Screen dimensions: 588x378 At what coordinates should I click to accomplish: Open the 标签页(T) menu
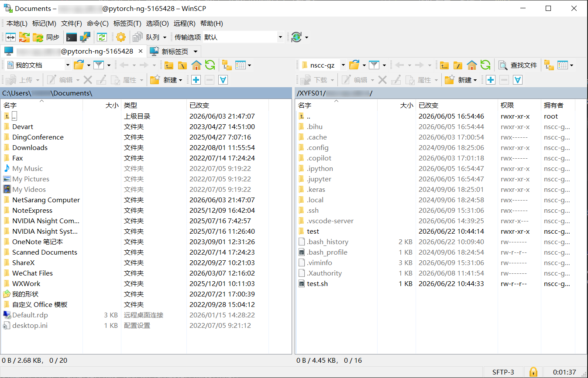coord(127,24)
